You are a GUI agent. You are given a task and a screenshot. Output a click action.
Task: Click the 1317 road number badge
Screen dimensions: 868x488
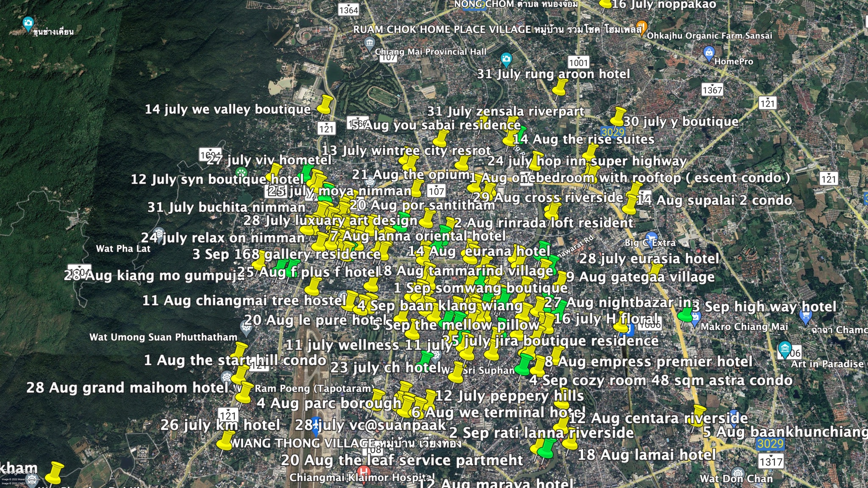point(771,461)
